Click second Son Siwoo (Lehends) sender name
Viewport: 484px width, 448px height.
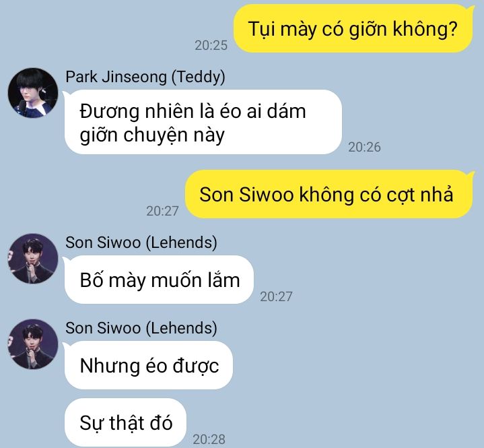coord(141,328)
